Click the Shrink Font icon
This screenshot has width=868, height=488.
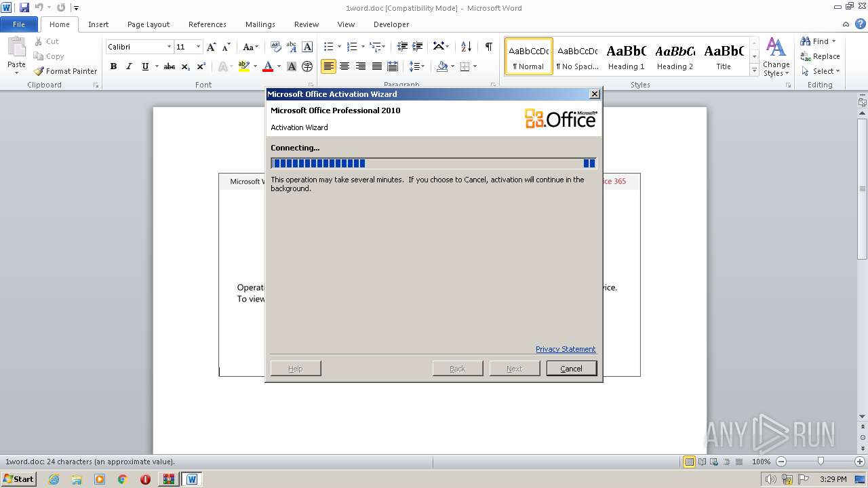point(227,47)
